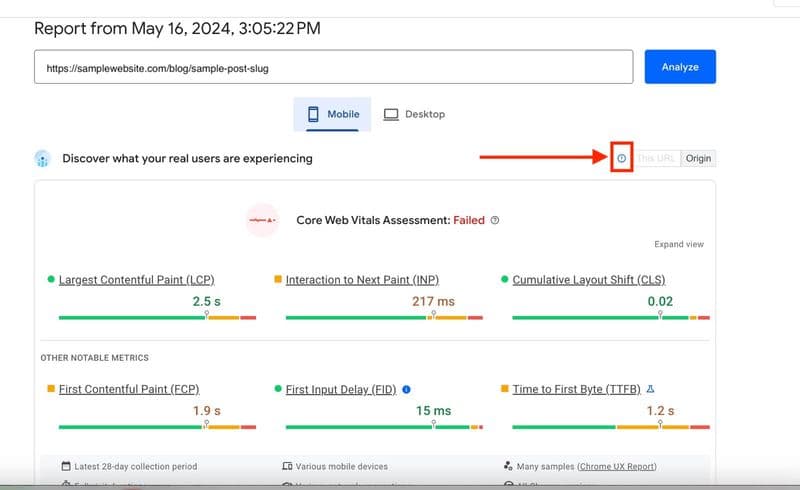This screenshot has height=490, width=800.
Task: Click the LCP distribution bar
Action: point(157,318)
